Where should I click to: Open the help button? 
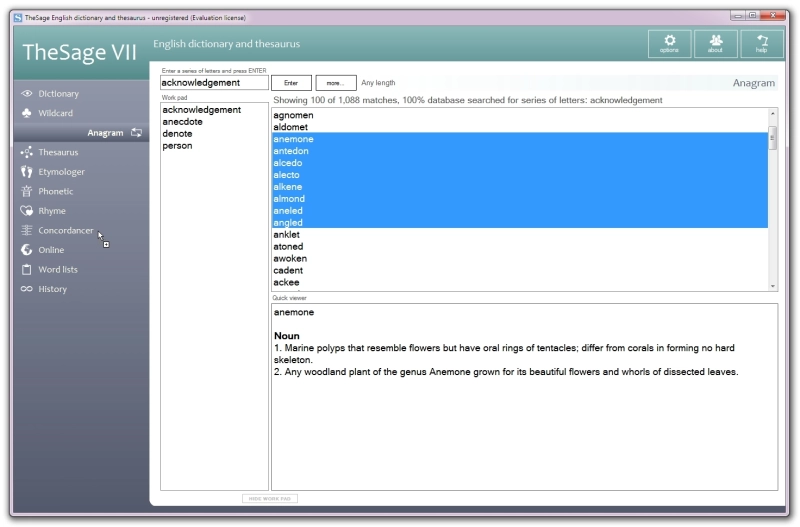coord(761,43)
